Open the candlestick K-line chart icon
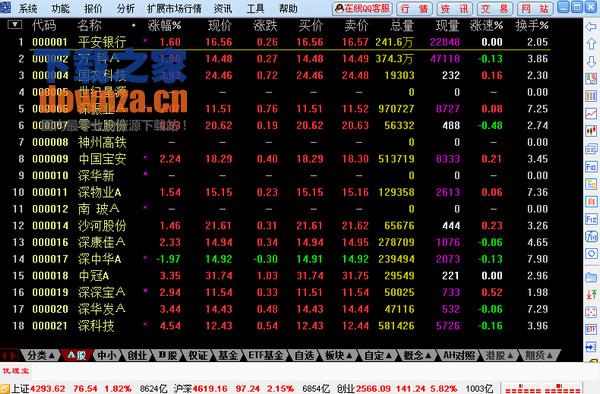 click(x=591, y=131)
